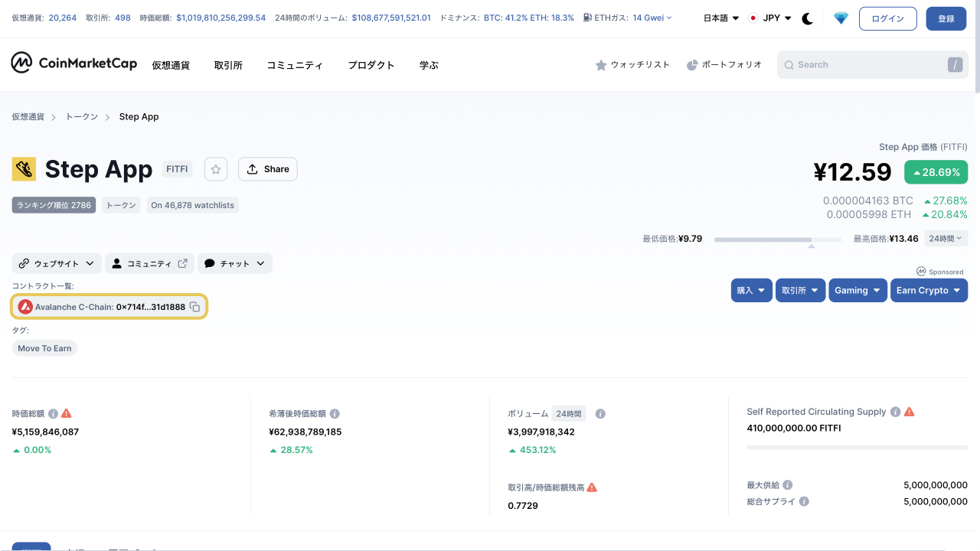The height and width of the screenshot is (551, 980).
Task: Open the 購入 dropdown button
Action: pos(752,291)
